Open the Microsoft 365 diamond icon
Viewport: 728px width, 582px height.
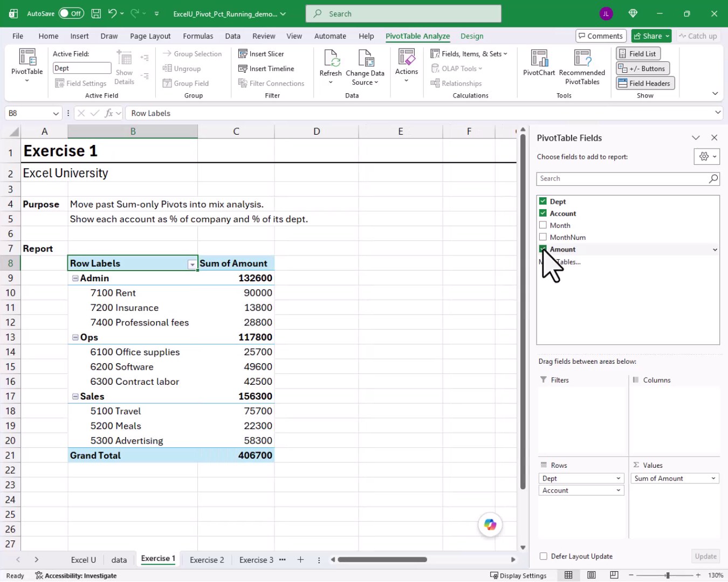click(633, 13)
